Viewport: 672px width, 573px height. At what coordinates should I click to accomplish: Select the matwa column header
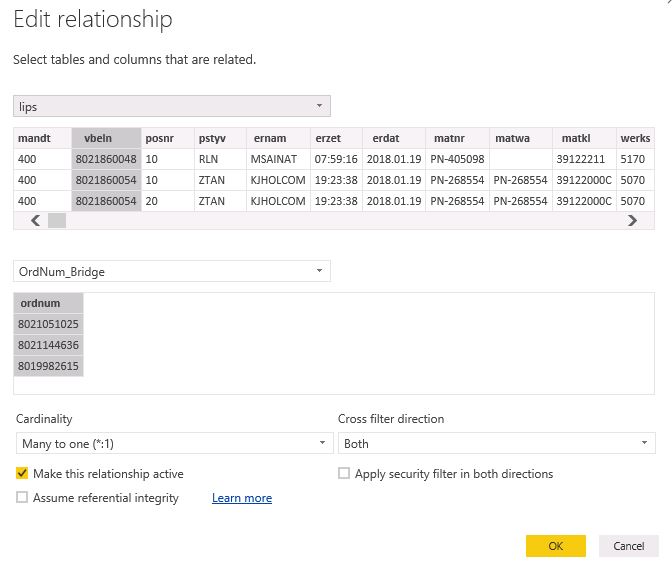[521, 138]
